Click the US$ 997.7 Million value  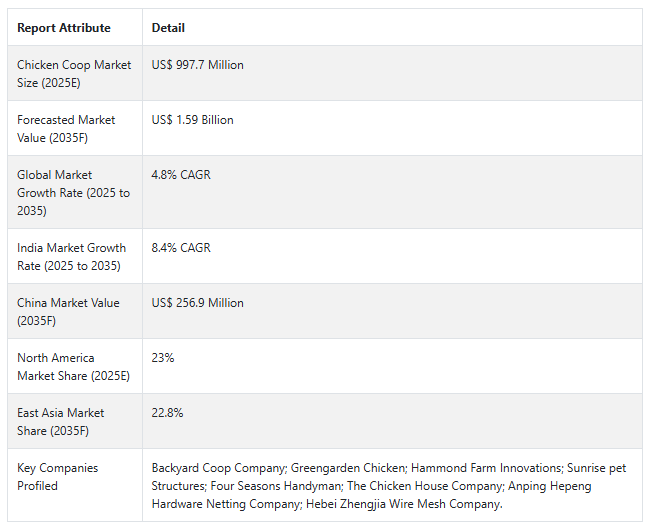tap(197, 65)
